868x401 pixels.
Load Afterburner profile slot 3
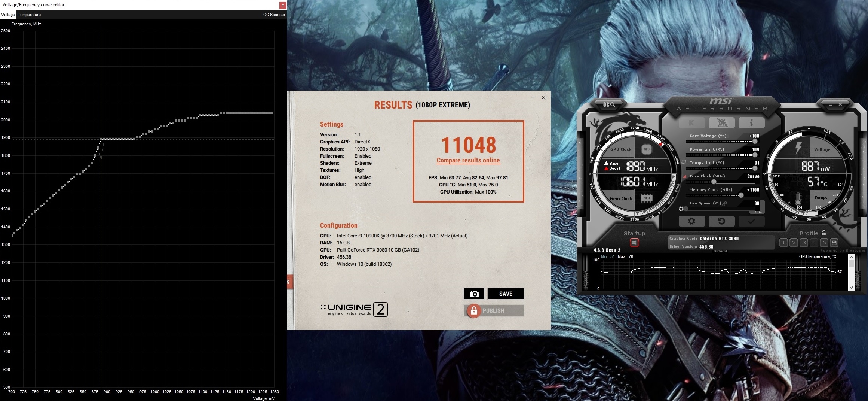tap(804, 243)
